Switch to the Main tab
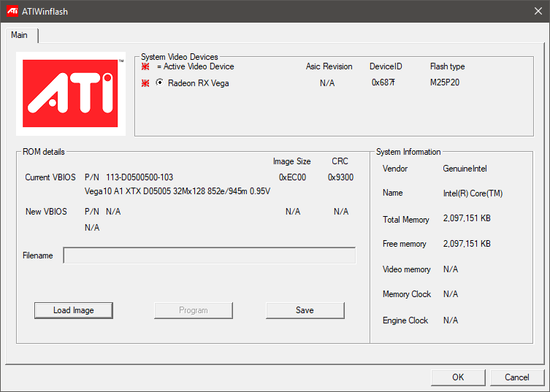The image size is (550, 392). click(x=19, y=35)
